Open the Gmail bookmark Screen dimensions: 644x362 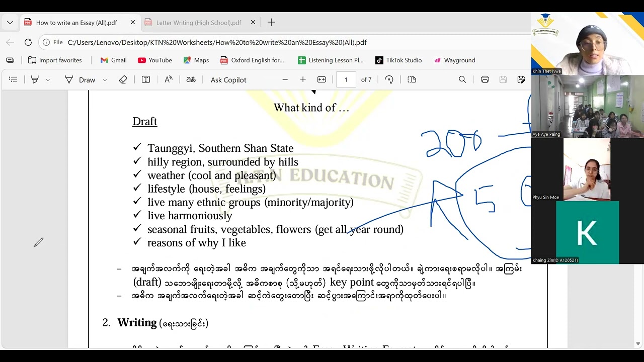click(114, 60)
